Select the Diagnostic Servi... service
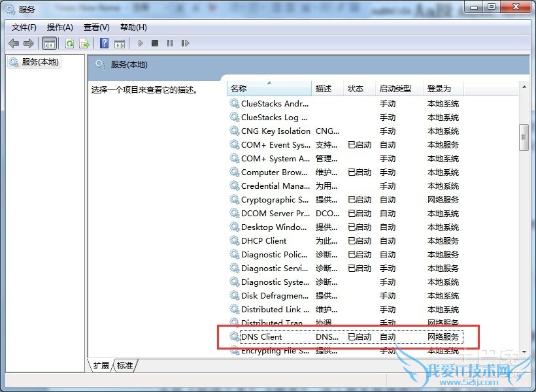 click(345, 269)
